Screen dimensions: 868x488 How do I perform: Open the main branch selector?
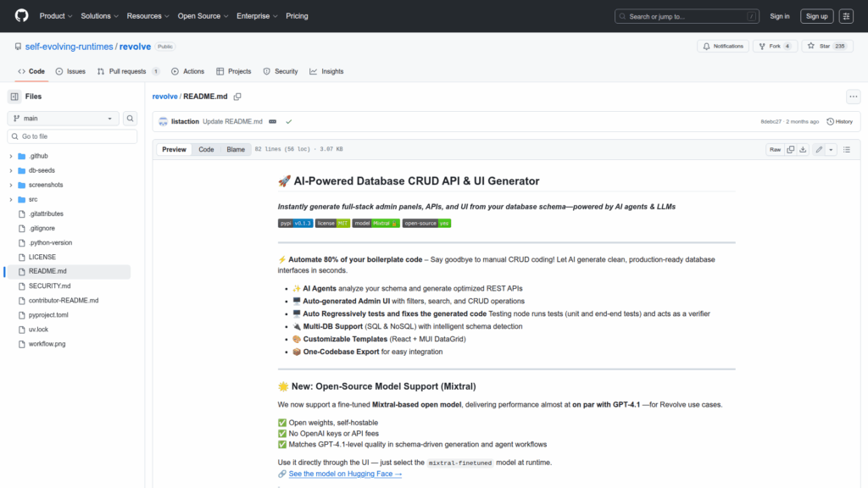point(63,119)
